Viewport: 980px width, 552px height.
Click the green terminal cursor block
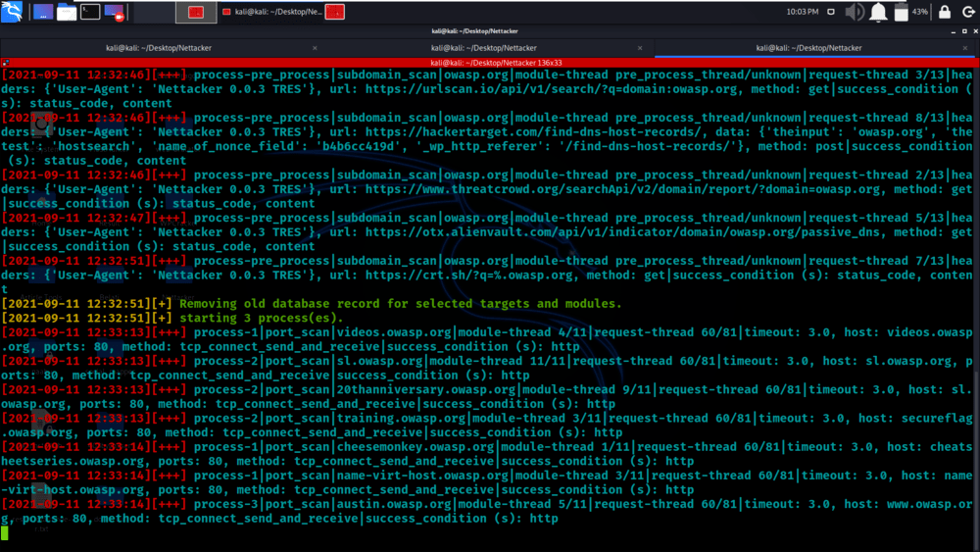click(5, 532)
